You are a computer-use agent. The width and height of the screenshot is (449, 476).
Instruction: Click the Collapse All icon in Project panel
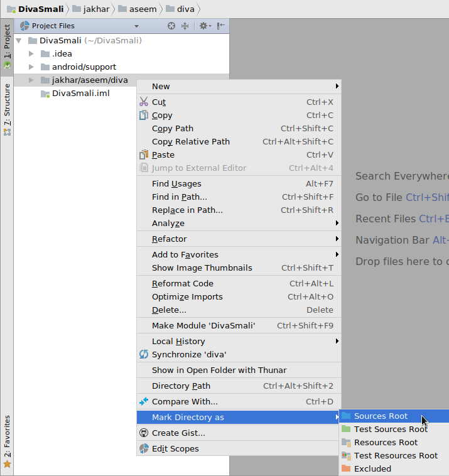coord(185,26)
